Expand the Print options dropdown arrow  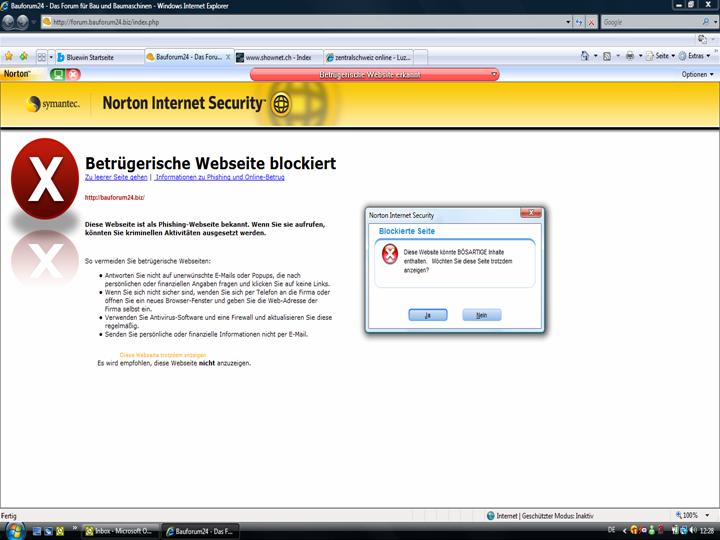pos(641,56)
